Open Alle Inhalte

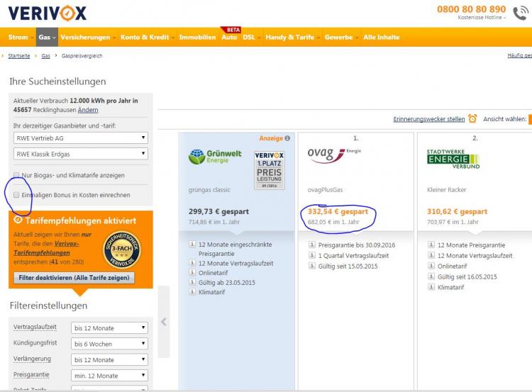click(382, 37)
